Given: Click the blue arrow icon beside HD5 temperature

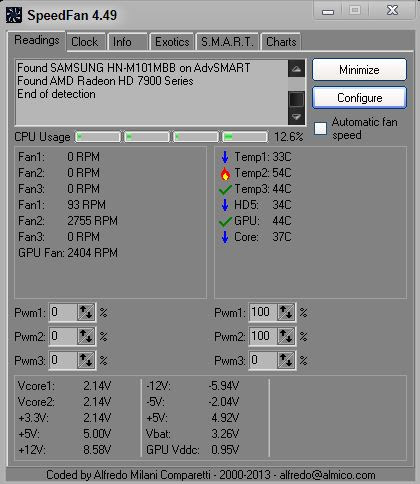Looking at the screenshot, I should tap(225, 205).
